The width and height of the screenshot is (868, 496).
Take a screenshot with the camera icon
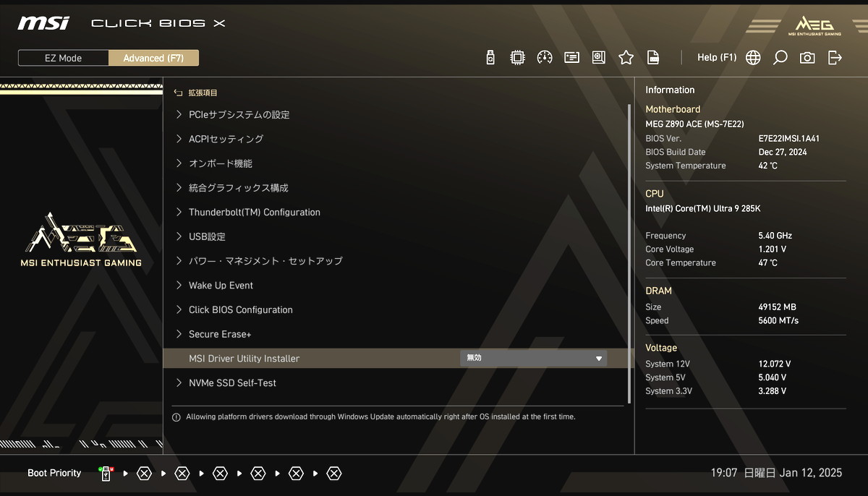coord(807,58)
